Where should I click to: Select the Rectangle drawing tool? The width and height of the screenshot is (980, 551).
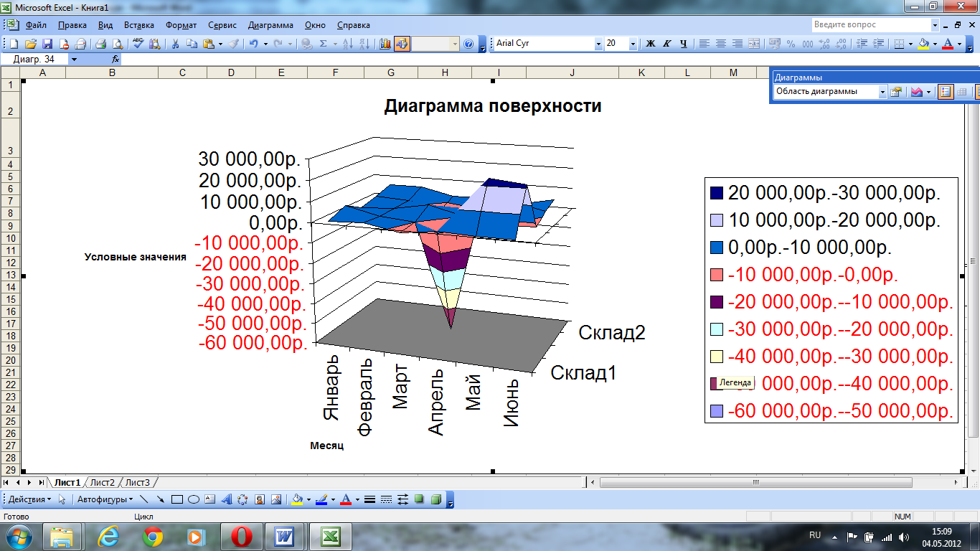(x=176, y=499)
